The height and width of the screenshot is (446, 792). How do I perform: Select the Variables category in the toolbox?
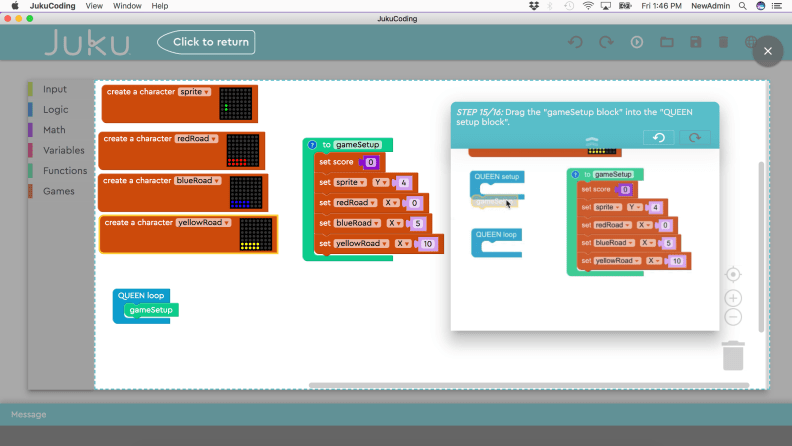tap(63, 150)
